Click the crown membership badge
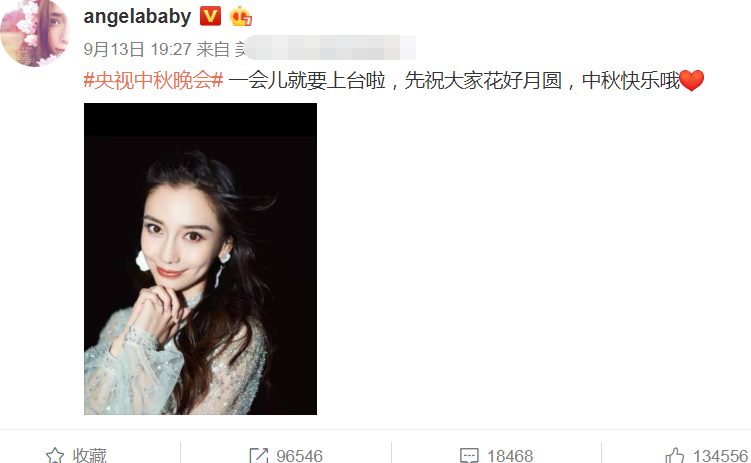751x463 pixels. (x=240, y=17)
